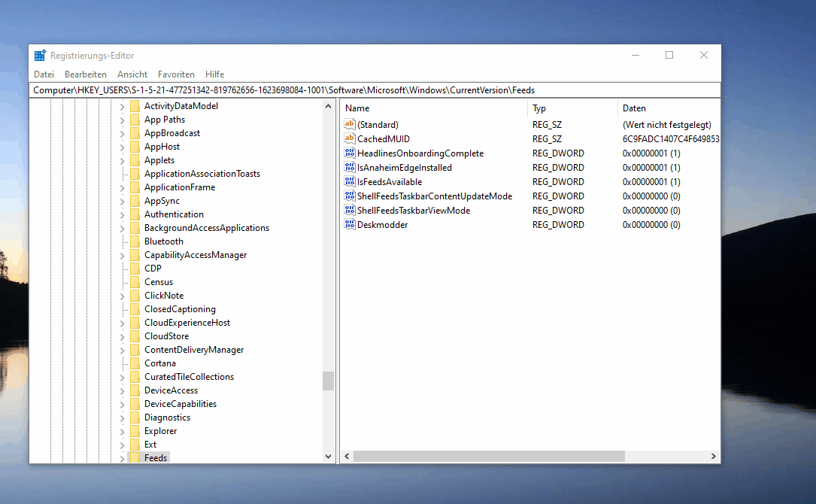Click the folder icon next to Cortana
816x504 pixels.
pos(135,363)
